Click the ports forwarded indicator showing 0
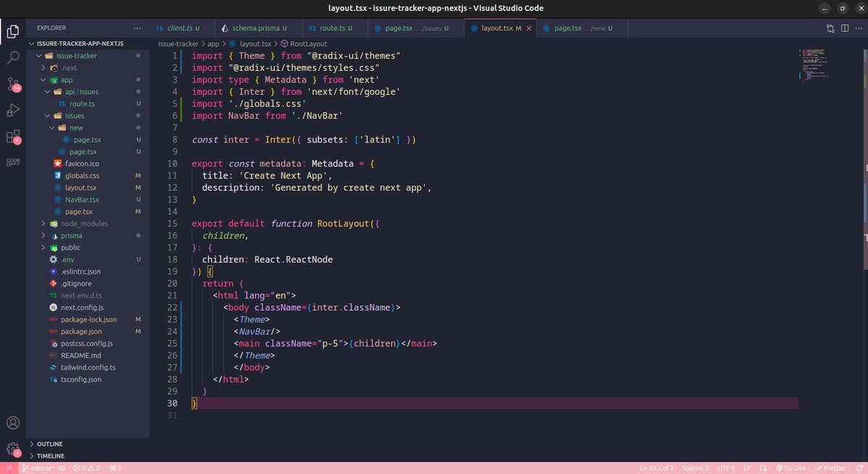Viewport: 868px width, 474px height. pyautogui.click(x=114, y=468)
